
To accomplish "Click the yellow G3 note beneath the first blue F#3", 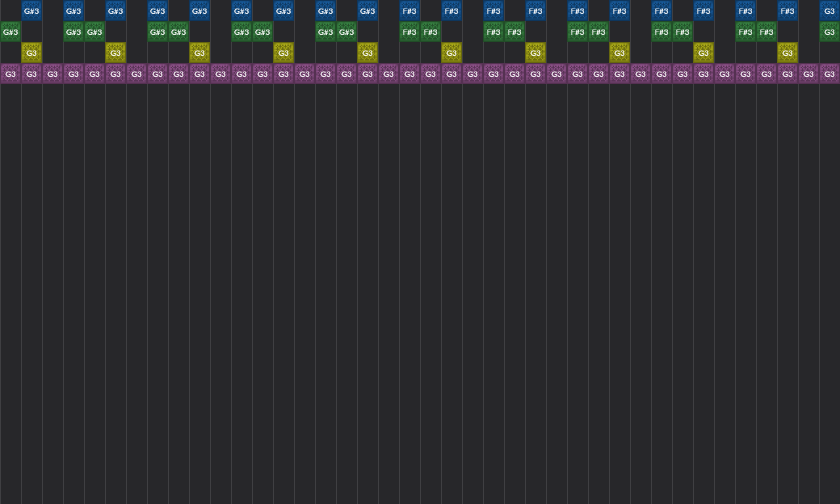I will 451,52.
